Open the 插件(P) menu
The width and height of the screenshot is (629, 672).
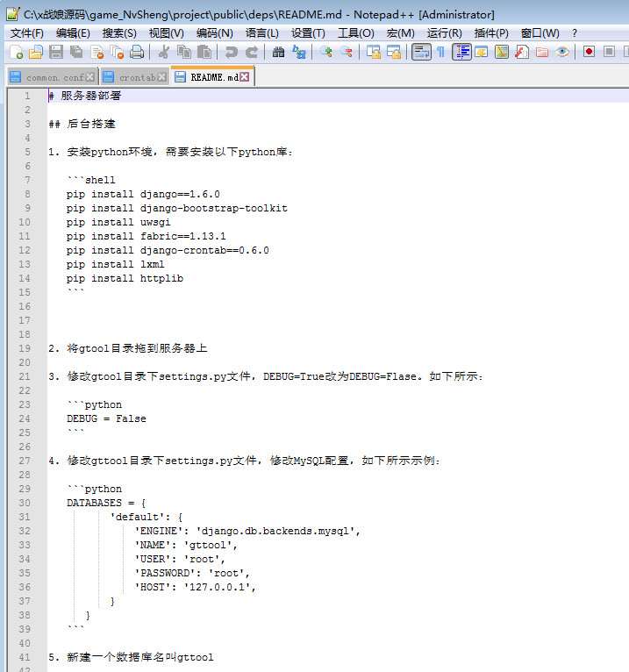tap(491, 33)
